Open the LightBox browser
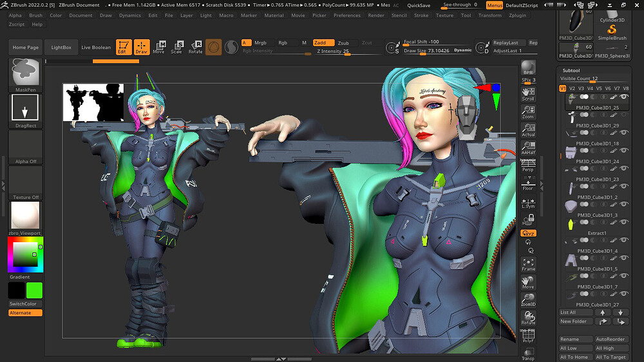Viewport: 644px width, 362px height. point(61,47)
